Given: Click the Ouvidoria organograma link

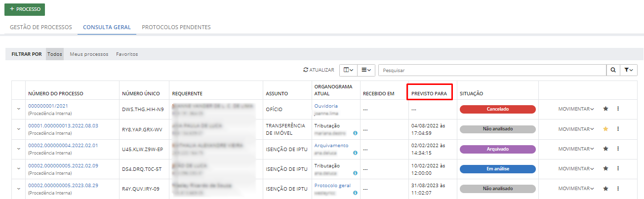Looking at the screenshot, I should (326, 106).
